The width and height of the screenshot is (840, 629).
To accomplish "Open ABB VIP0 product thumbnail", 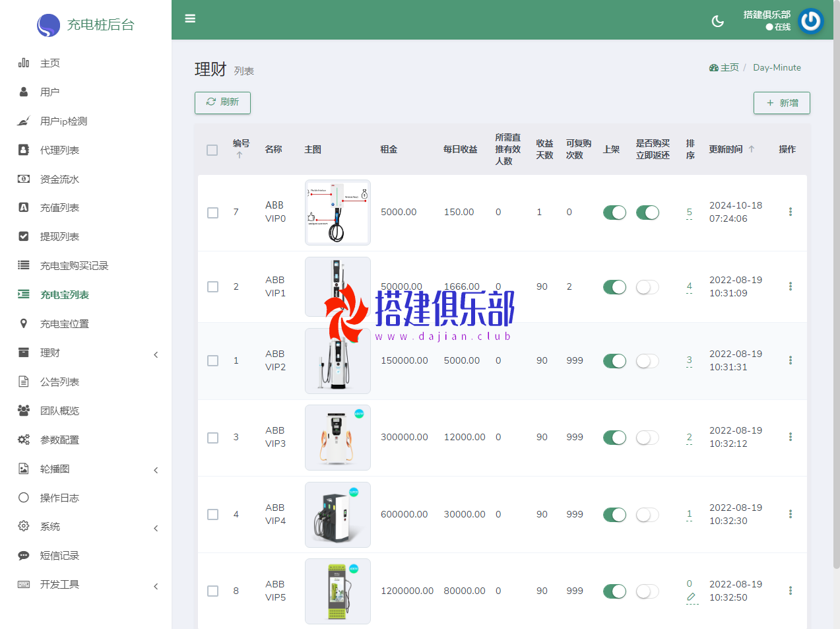I will [338, 213].
